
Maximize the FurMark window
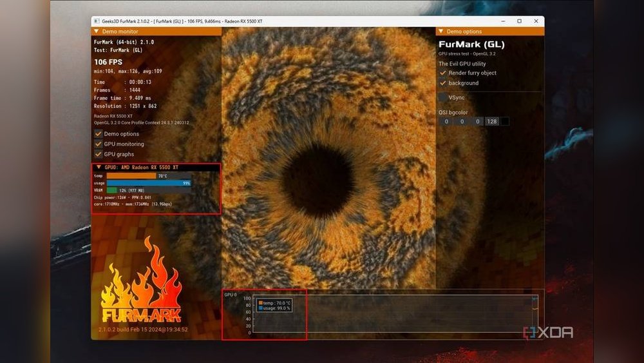(x=519, y=21)
